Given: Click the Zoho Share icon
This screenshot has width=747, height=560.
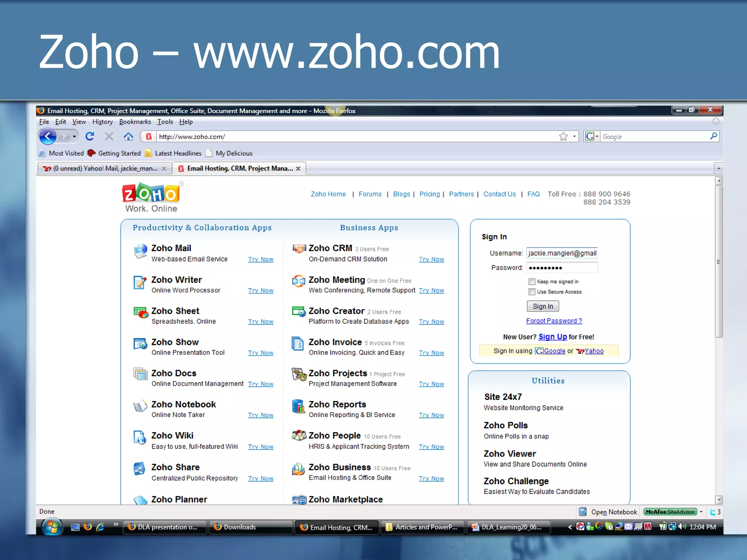Looking at the screenshot, I should pos(139,469).
